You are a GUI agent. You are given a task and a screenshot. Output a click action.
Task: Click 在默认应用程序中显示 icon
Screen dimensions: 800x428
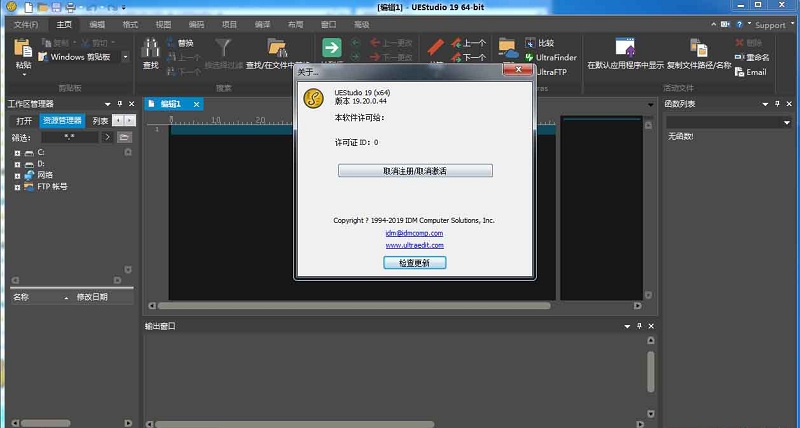coord(625,47)
